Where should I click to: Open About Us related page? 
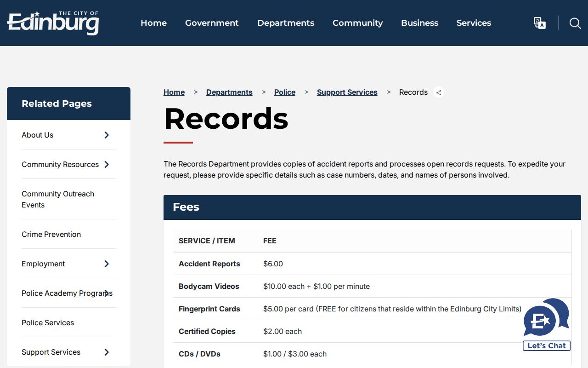(38, 135)
